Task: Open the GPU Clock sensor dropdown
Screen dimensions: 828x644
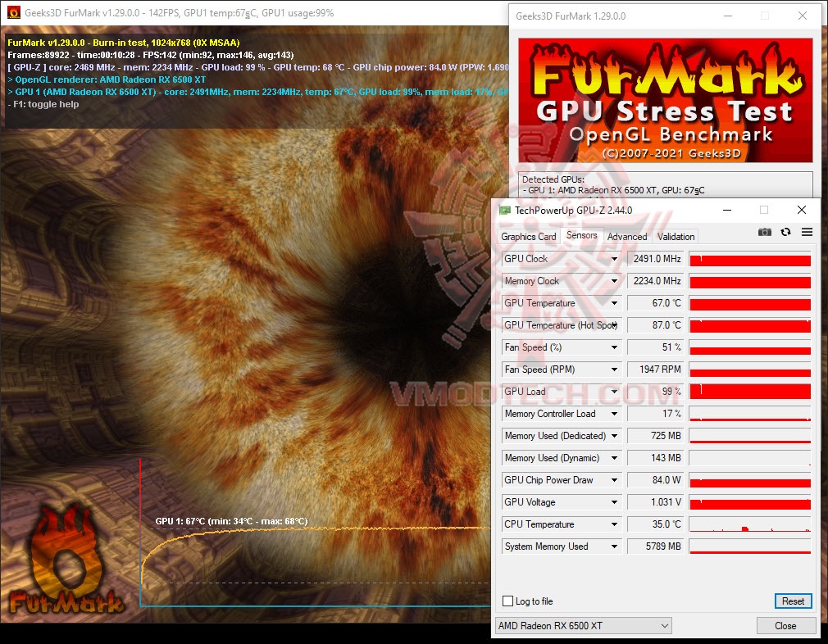Action: pyautogui.click(x=614, y=259)
